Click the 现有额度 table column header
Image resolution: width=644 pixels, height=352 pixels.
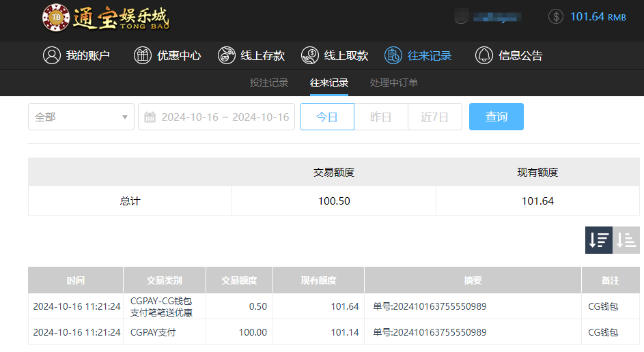[318, 280]
